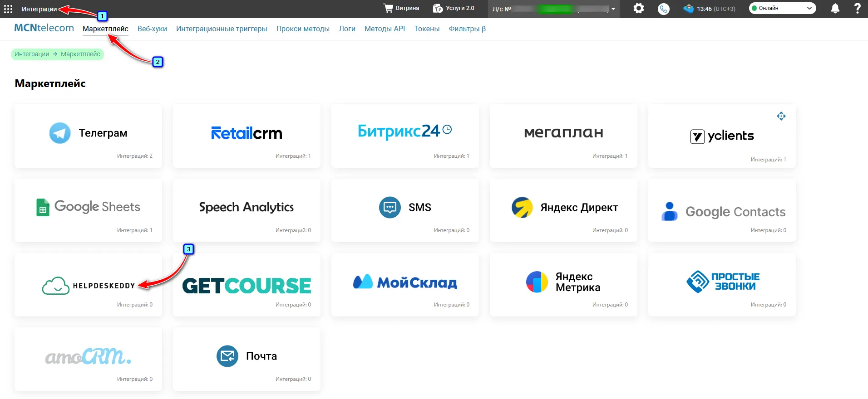Screen dimensions: 868x399
Task: Click the move icon on yclients card
Action: coord(781,116)
